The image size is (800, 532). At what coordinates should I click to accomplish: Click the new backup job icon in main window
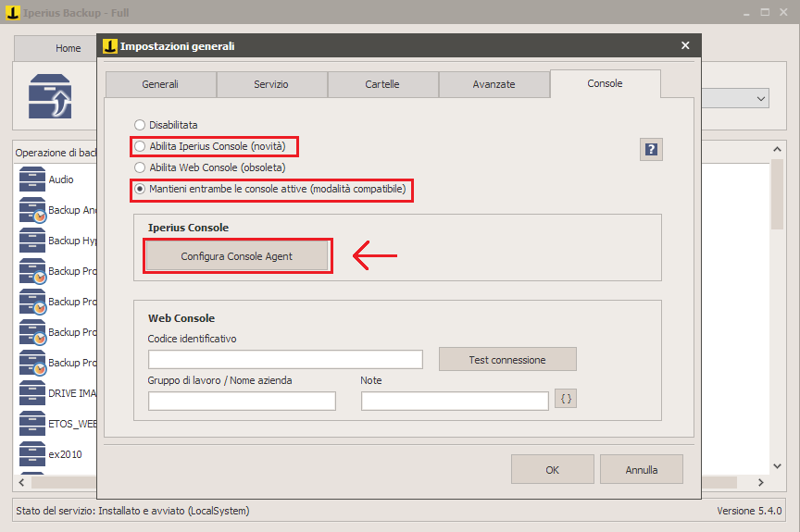tap(50, 96)
